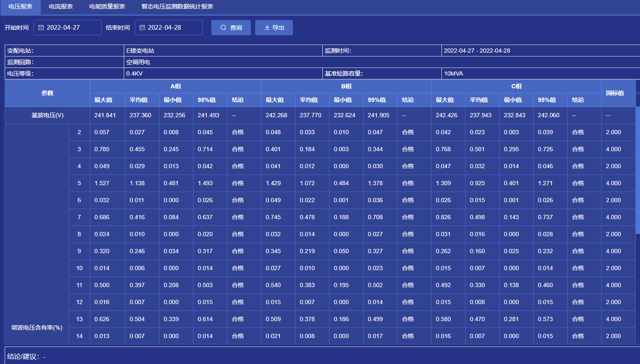640x364 pixels.
Task: Click the C相 合格 result in harmonic 14 row
Action: click(x=578, y=336)
